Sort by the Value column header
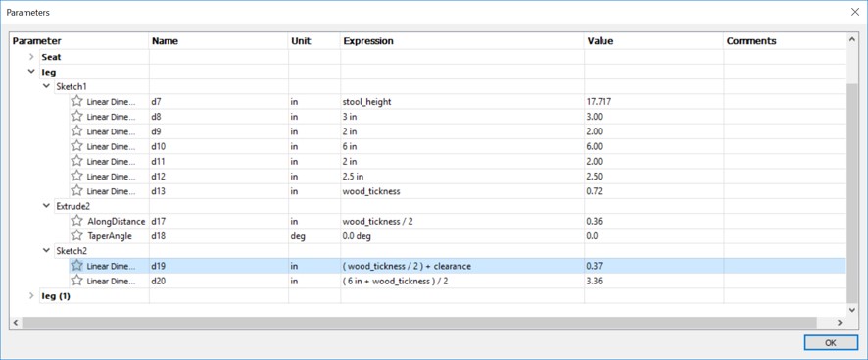Viewport: 868px width, 360px height. pos(653,41)
